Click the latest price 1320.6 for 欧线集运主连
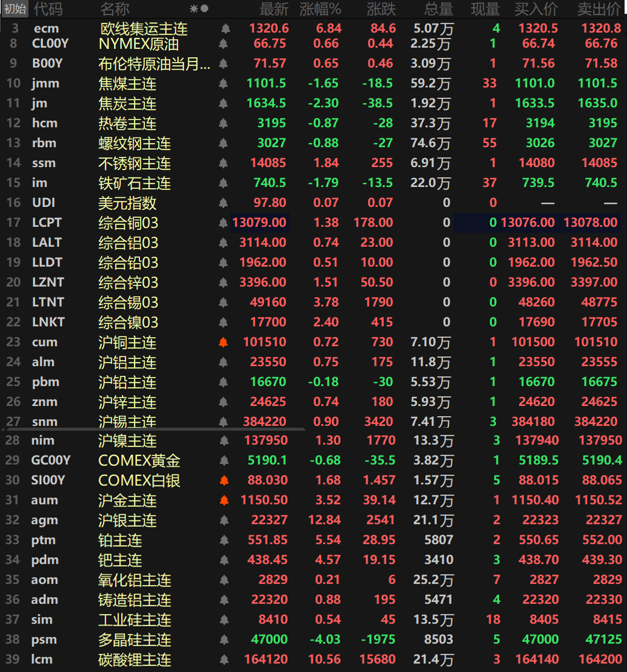The height and width of the screenshot is (672, 627). tap(269, 29)
